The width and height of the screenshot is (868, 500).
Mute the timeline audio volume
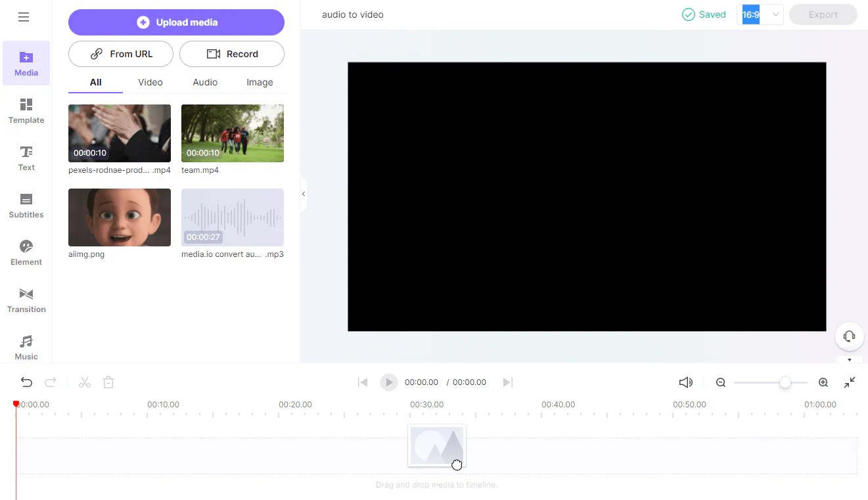[686, 382]
